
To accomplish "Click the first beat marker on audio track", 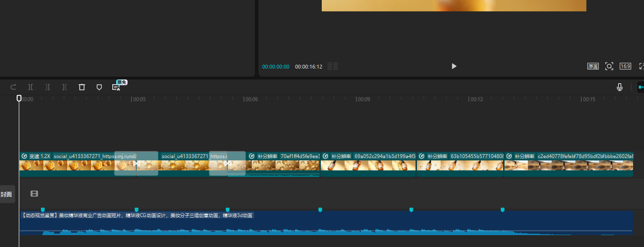I will coord(43,209).
